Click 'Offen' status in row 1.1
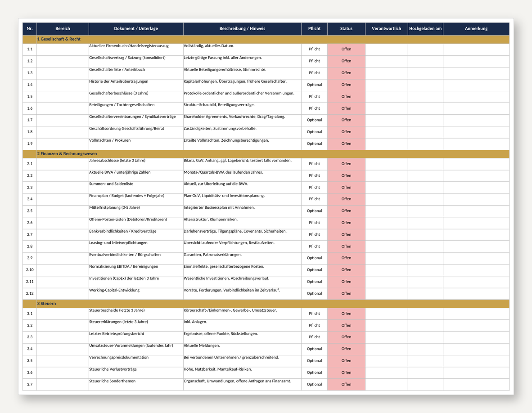The image size is (532, 413). [x=346, y=49]
